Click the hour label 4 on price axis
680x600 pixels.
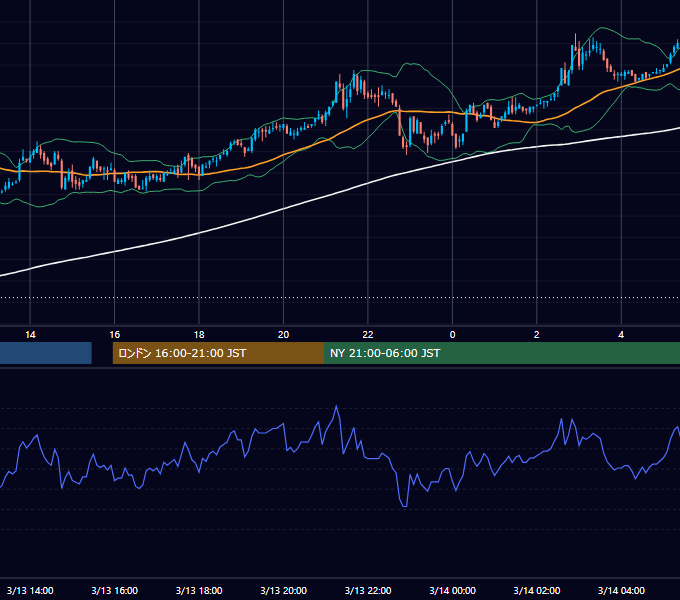pos(621,335)
